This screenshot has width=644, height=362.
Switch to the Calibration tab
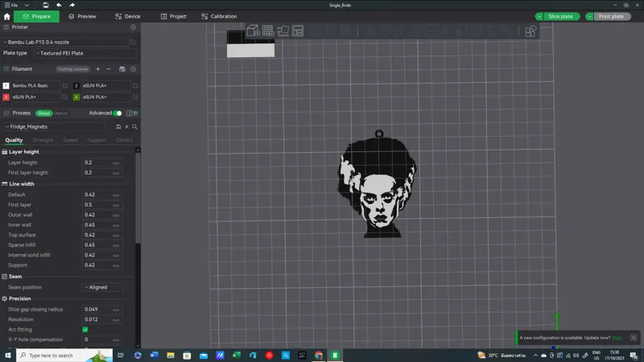(x=219, y=16)
